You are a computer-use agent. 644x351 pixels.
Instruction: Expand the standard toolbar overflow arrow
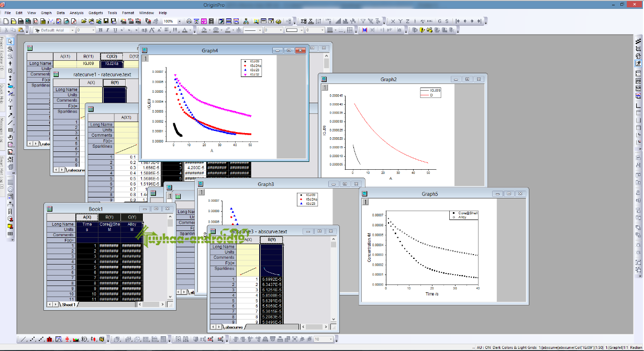295,23
